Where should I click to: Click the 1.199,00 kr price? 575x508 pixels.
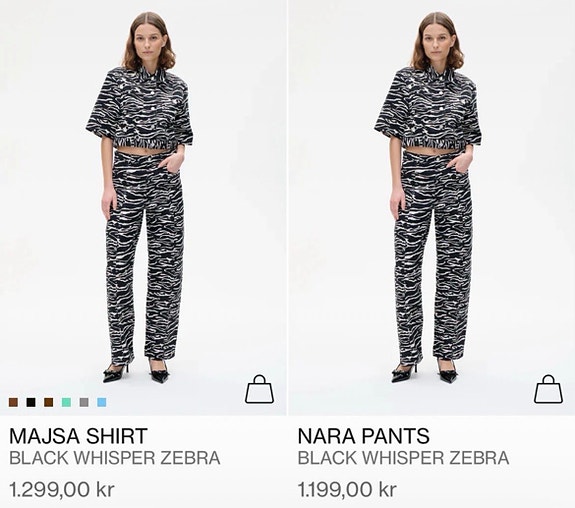[347, 489]
